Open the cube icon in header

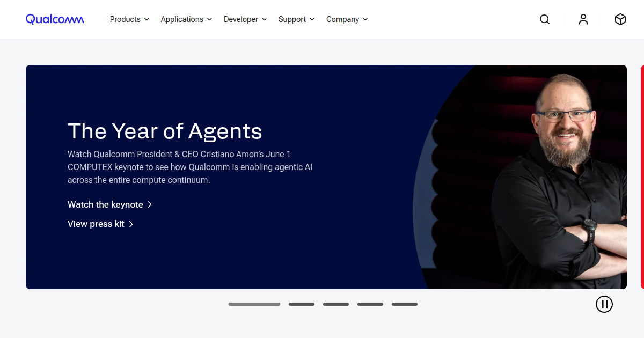[x=620, y=19]
